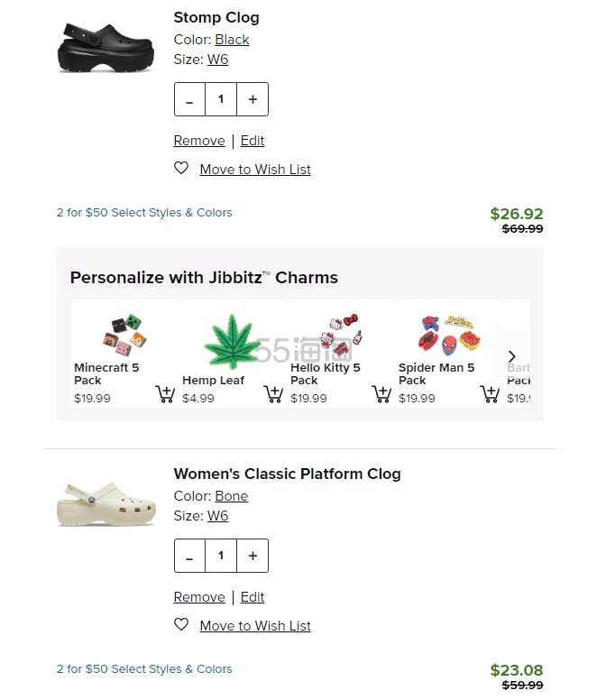The width and height of the screenshot is (606, 700).
Task: Click heart icon for Stomp Clog
Action: click(181, 168)
